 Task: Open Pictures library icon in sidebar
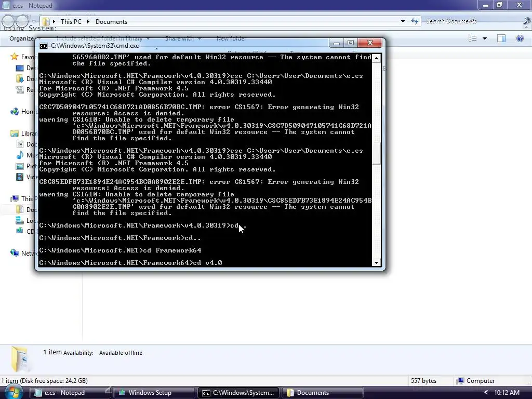20,166
